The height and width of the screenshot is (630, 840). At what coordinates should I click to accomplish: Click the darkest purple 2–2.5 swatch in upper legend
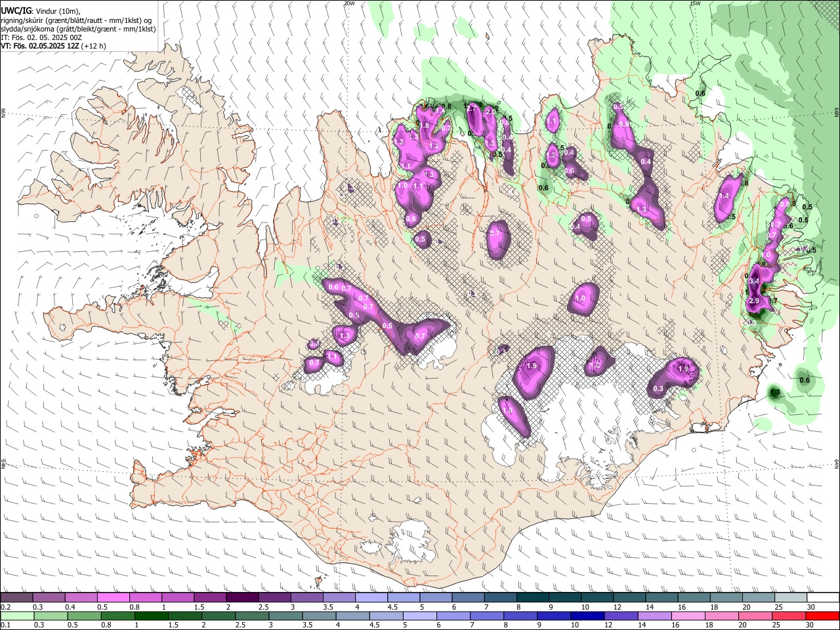click(242, 598)
